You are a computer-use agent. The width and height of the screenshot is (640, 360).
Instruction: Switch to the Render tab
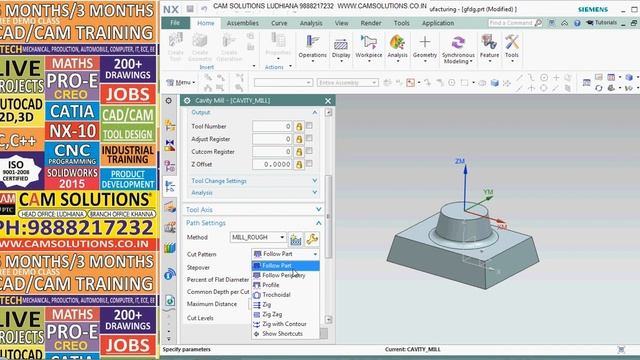[371, 23]
